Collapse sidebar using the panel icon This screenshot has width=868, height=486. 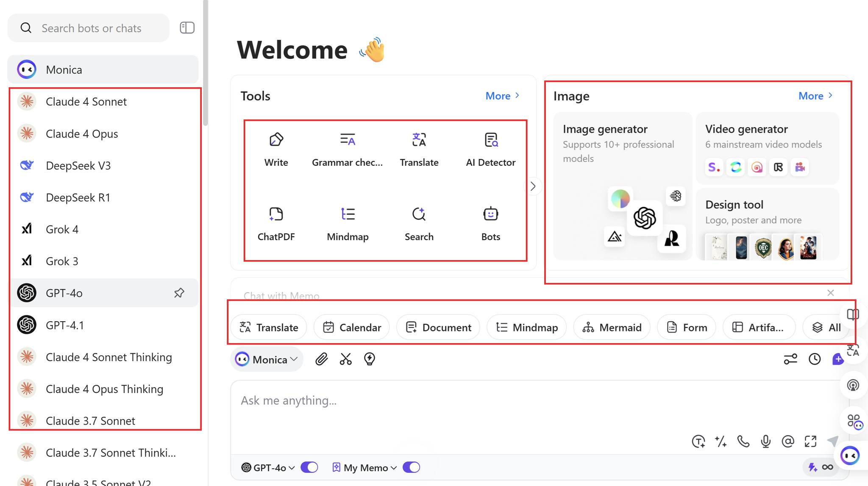coord(187,28)
